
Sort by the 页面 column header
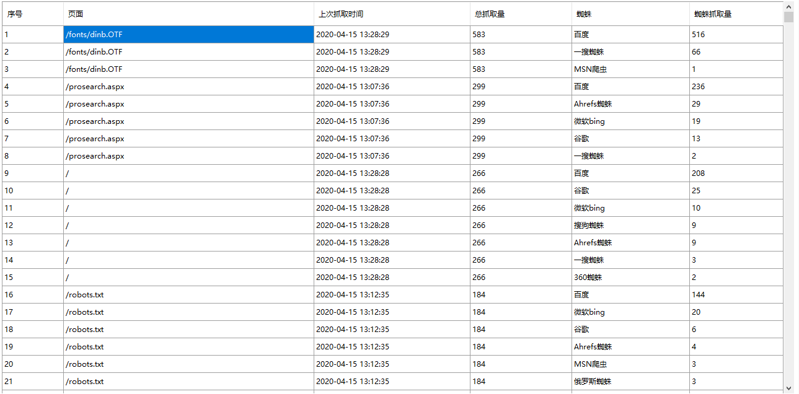pyautogui.click(x=189, y=14)
